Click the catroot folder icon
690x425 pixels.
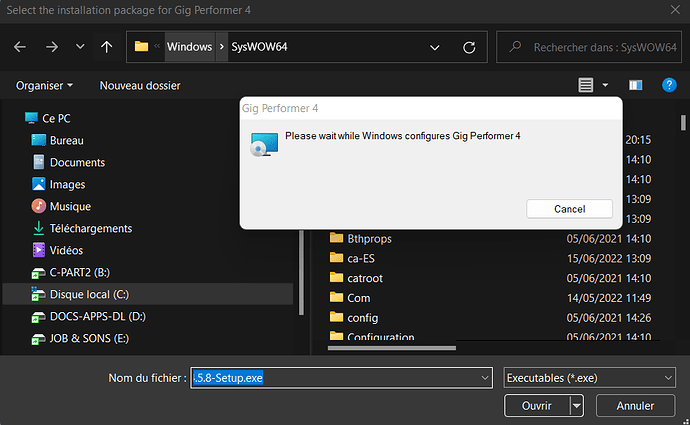point(336,278)
